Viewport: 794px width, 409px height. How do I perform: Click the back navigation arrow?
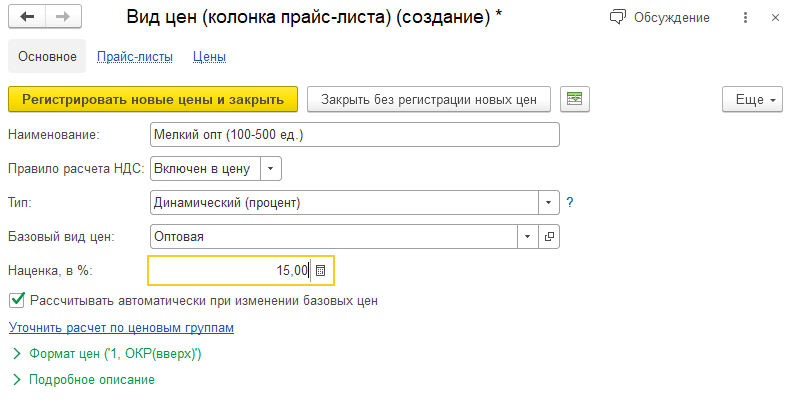tap(27, 18)
